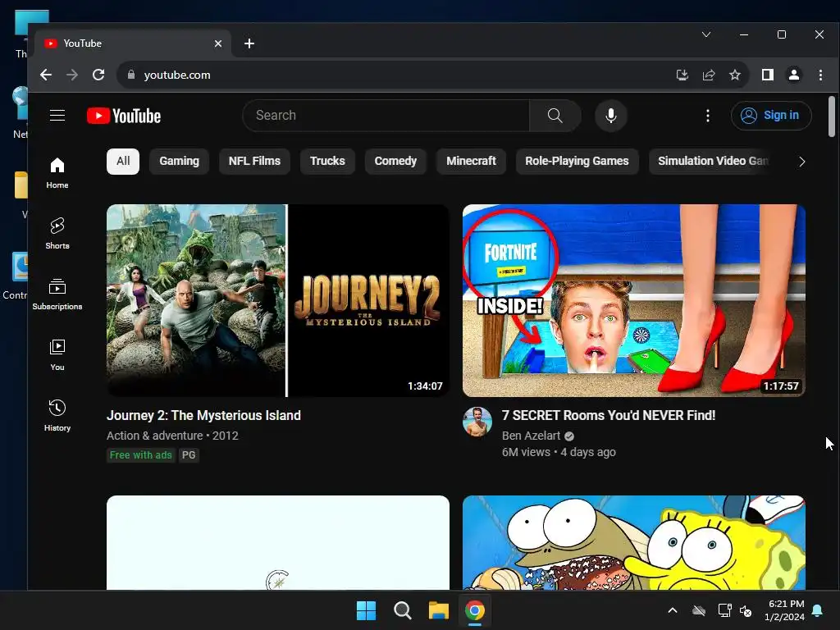This screenshot has height=630, width=840.
Task: Open Journey 2 movie thumbnail
Action: 278,300
